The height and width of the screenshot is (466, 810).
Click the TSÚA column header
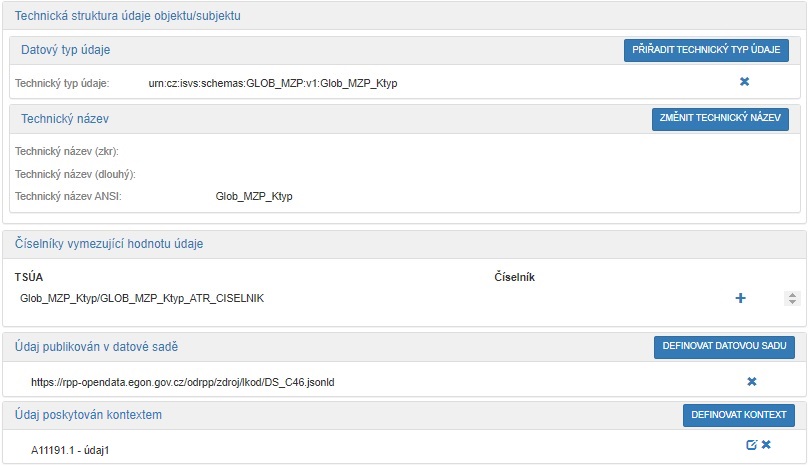point(29,276)
